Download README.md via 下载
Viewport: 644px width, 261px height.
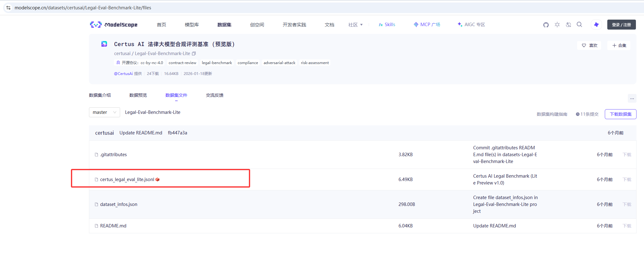627,226
